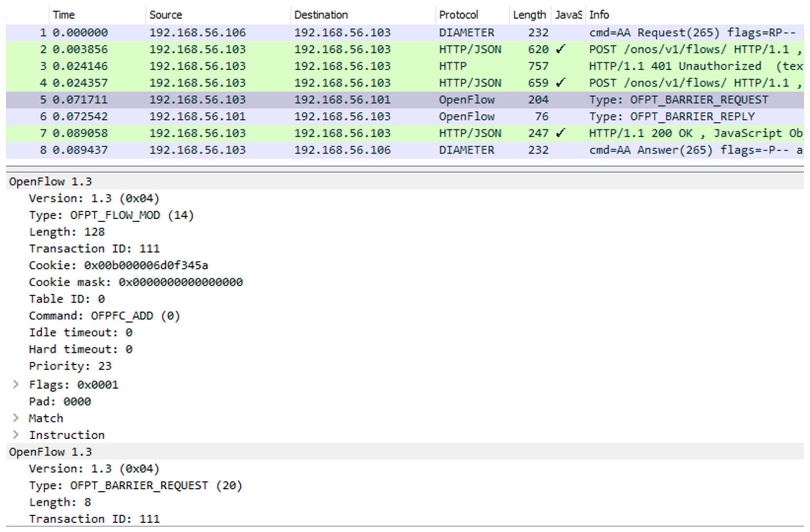Collapse the second OpenFlow 1.3 header
The height and width of the screenshot is (532, 810).
(x=50, y=452)
